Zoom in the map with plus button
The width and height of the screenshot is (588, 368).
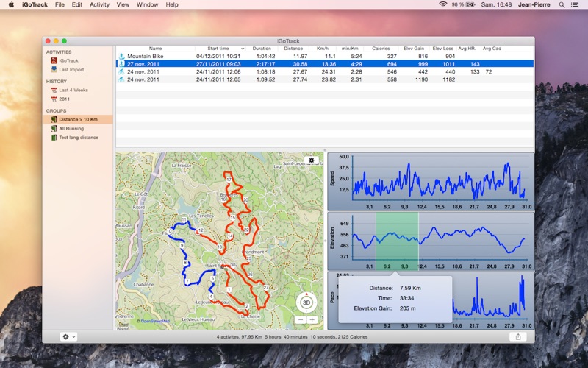pyautogui.click(x=312, y=320)
